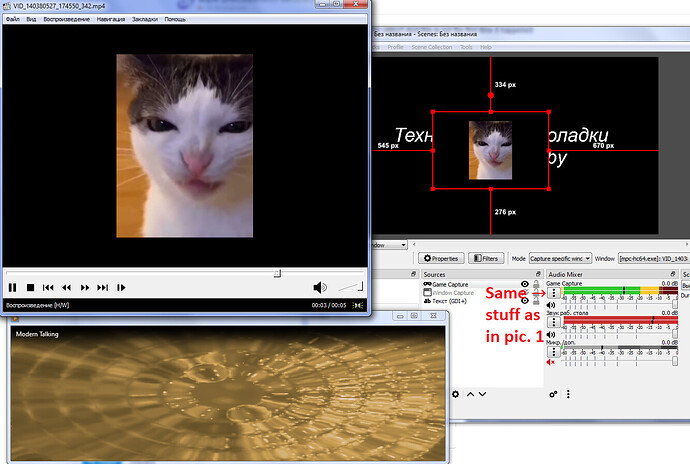Viewport: 690px width, 464px height.
Task: Open the Помощь menu in MPC-HC
Action: (175, 19)
